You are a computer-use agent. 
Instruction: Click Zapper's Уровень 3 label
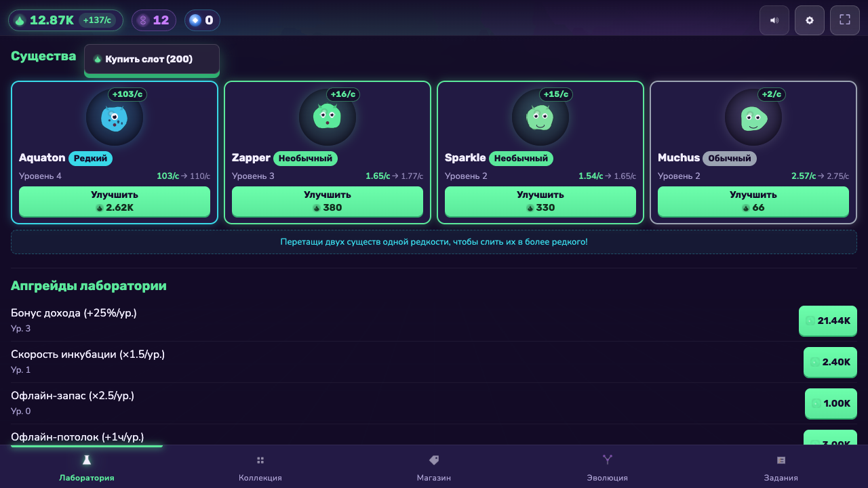click(x=253, y=176)
